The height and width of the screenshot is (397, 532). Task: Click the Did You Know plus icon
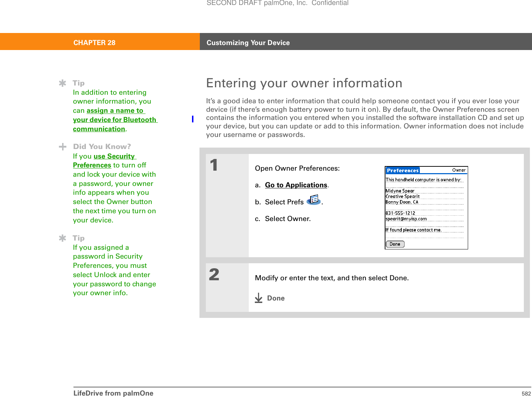tap(62, 147)
